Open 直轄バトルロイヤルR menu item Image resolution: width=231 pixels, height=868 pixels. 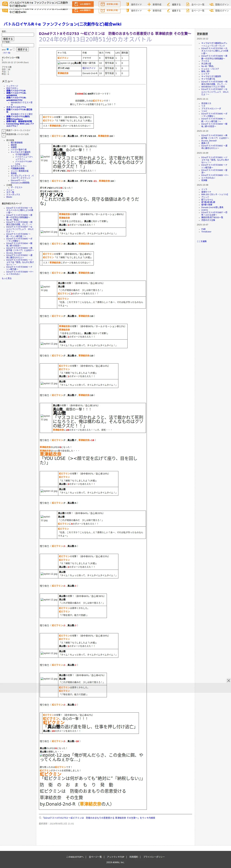pos(16,91)
